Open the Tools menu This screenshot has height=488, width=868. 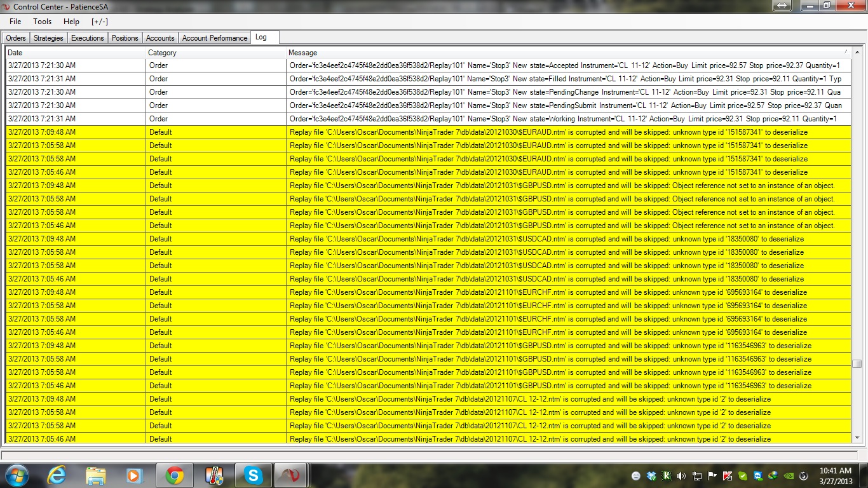coord(43,22)
